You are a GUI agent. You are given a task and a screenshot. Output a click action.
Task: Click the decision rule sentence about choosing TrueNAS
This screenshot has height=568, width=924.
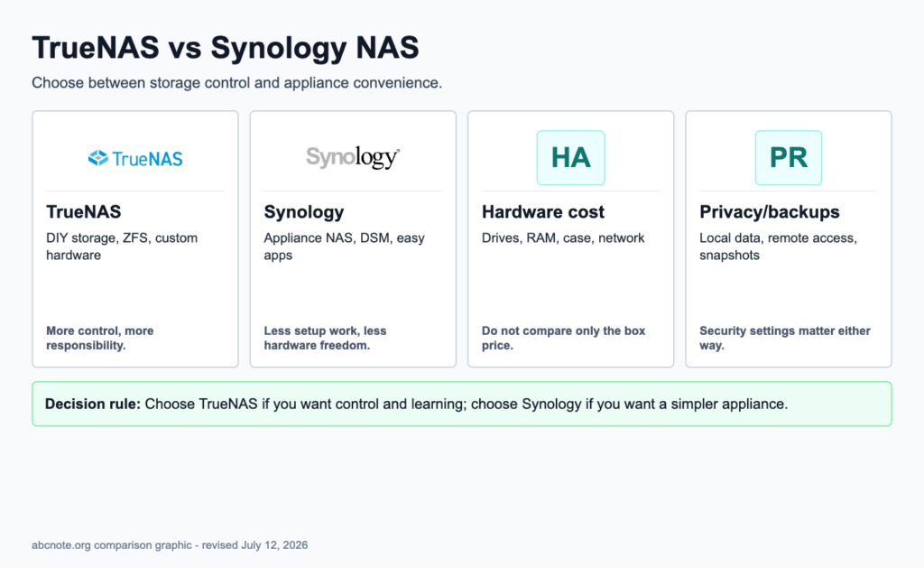pos(467,404)
